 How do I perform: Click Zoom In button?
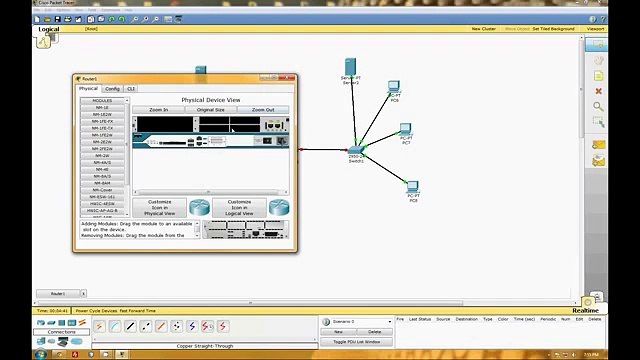click(x=158, y=110)
